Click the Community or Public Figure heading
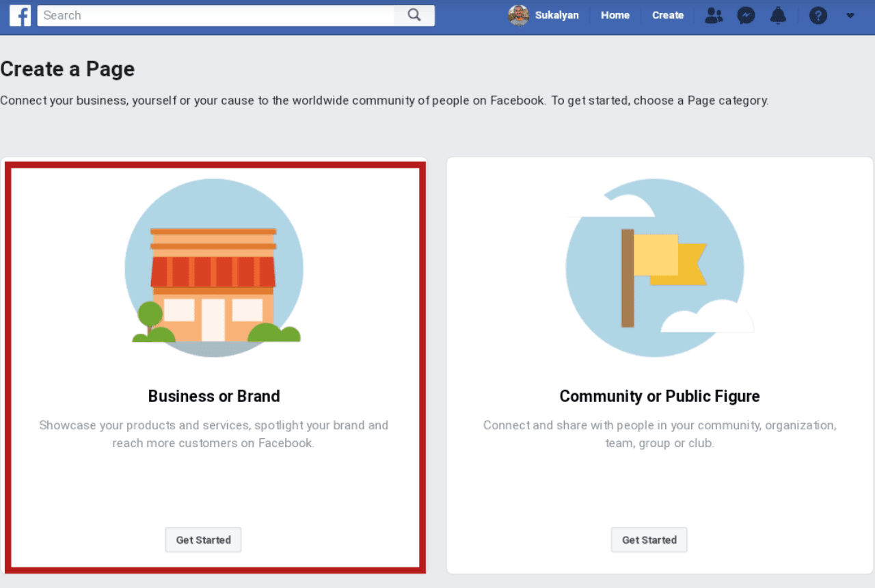The width and height of the screenshot is (875, 588). tap(660, 396)
